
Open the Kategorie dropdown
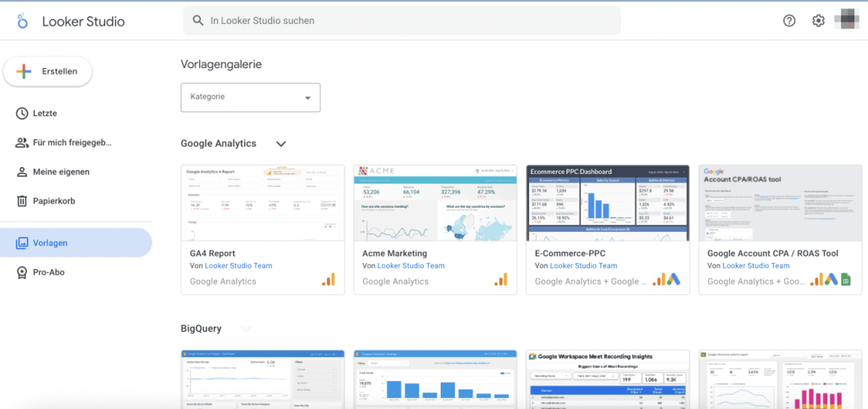(x=251, y=98)
